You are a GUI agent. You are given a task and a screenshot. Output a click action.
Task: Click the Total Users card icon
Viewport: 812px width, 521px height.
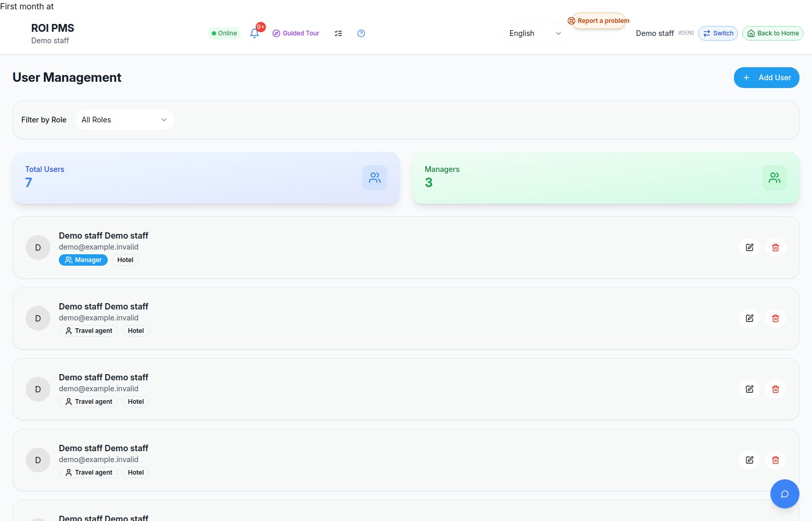(x=375, y=178)
